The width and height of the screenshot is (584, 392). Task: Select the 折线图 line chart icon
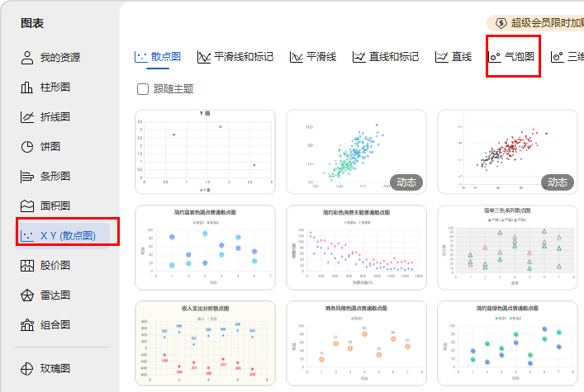[x=27, y=117]
